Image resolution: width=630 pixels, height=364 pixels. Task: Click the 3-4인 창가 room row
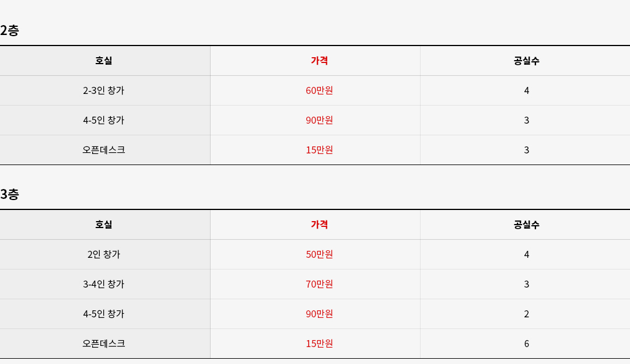(x=315, y=284)
